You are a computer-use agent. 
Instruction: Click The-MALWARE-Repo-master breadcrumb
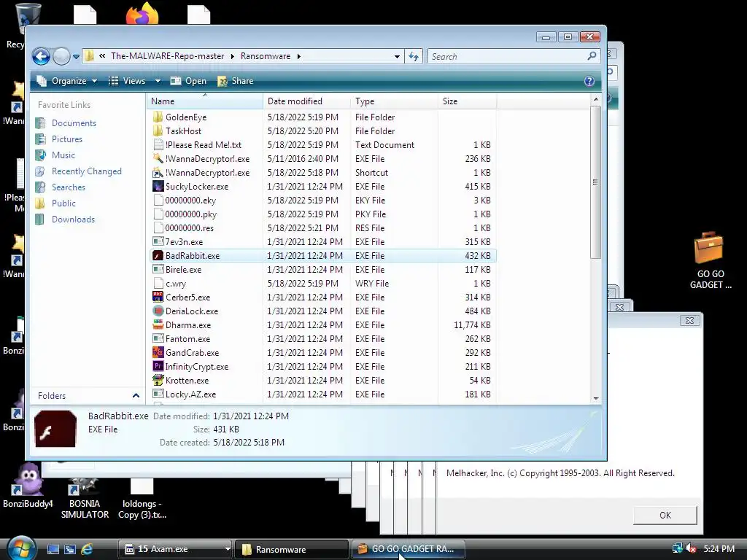167,56
